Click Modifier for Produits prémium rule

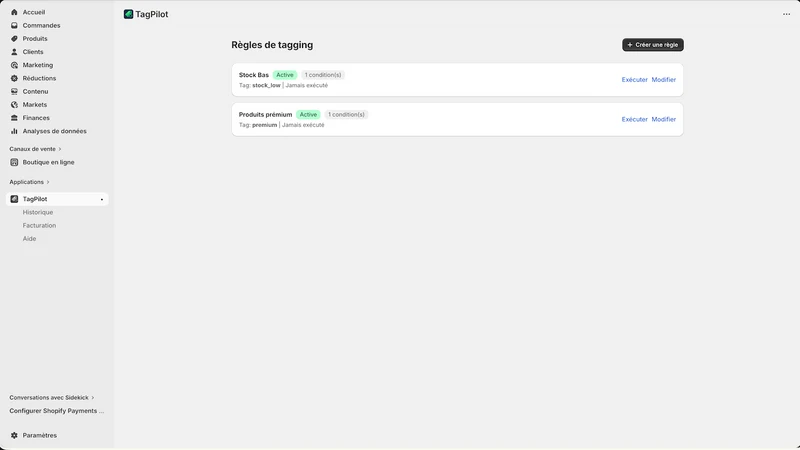click(664, 119)
